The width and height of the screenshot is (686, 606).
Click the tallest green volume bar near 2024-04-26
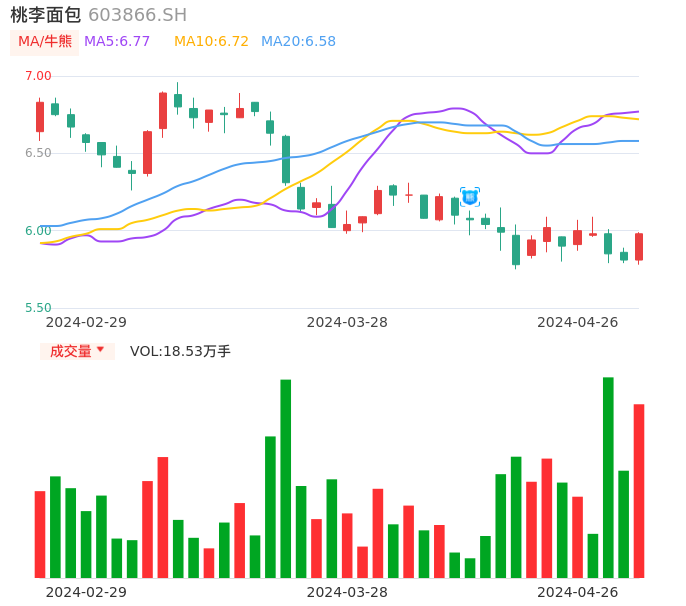tap(608, 477)
